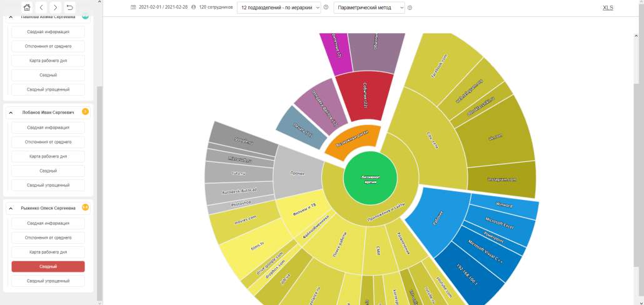Collapse the Лобанов Иван Сергеевич section
644x305 pixels.
[11, 112]
